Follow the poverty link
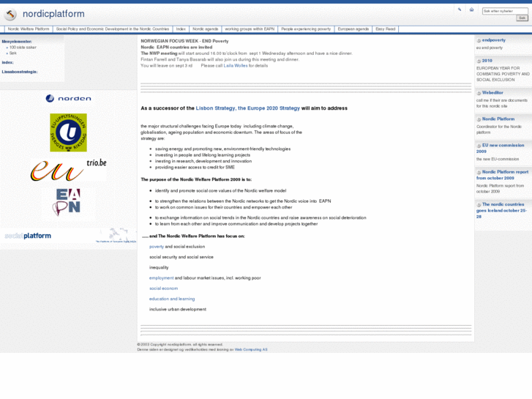The width and height of the screenshot is (532, 399). [157, 247]
